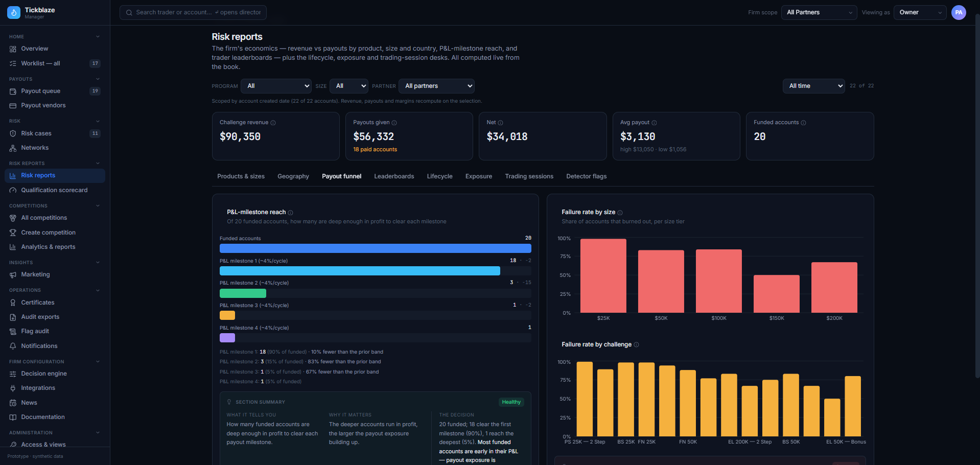
Task: Open the Payout queue page link
Action: [55, 91]
